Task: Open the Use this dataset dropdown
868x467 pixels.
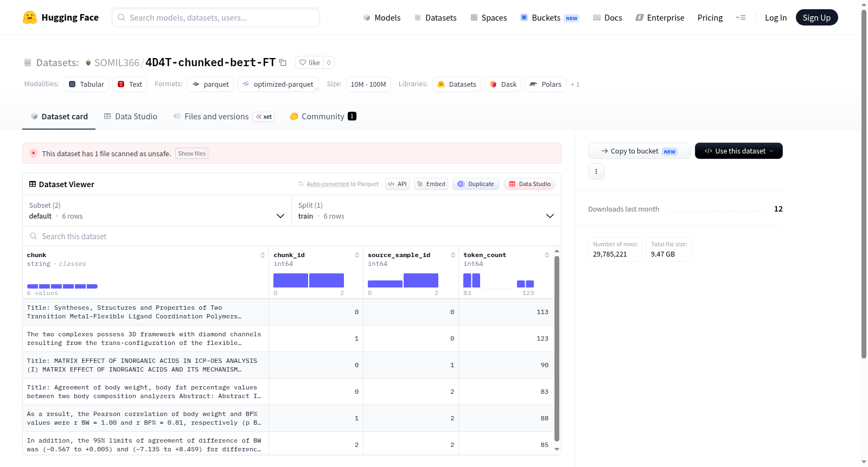Action: [x=738, y=151]
